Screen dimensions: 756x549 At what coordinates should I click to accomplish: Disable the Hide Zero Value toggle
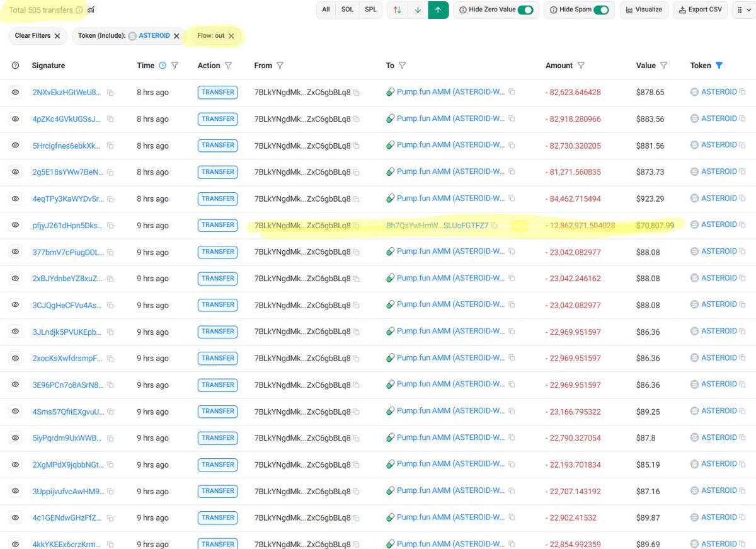(x=527, y=10)
